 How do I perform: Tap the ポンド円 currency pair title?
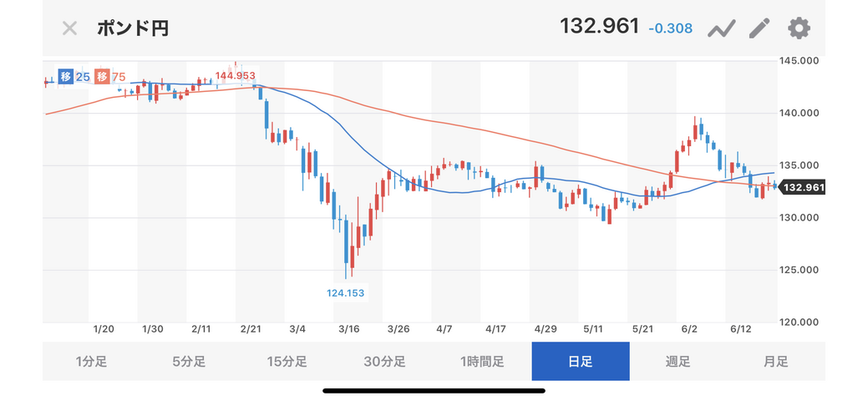(x=133, y=28)
